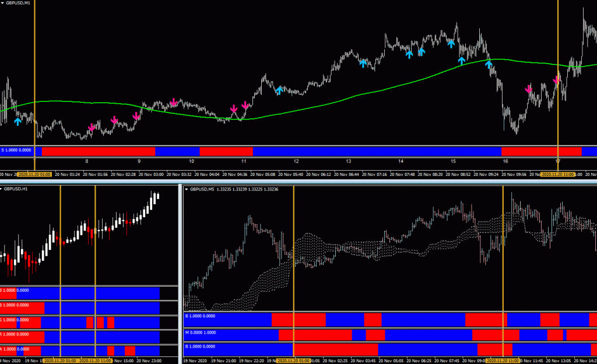
Task: Open the GBPUSD,H1 chart title dropdown arrow
Action: [x=1, y=189]
